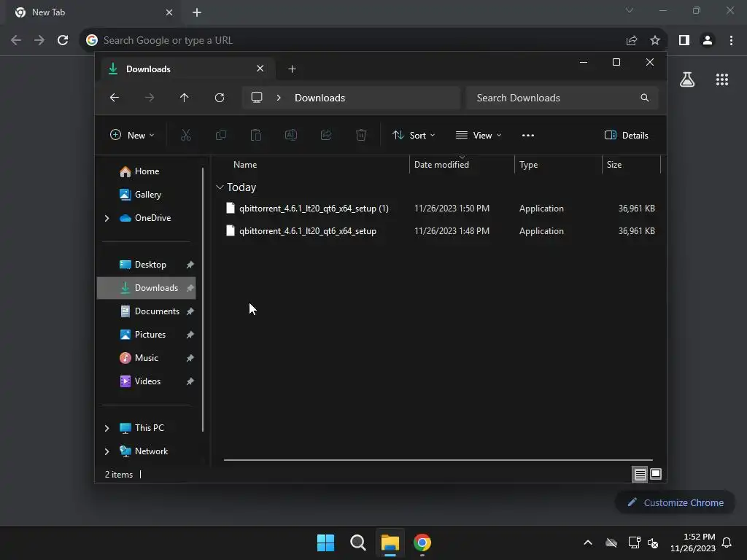Open the See more ellipsis menu
Viewport: 747px width, 560px height.
(x=528, y=135)
